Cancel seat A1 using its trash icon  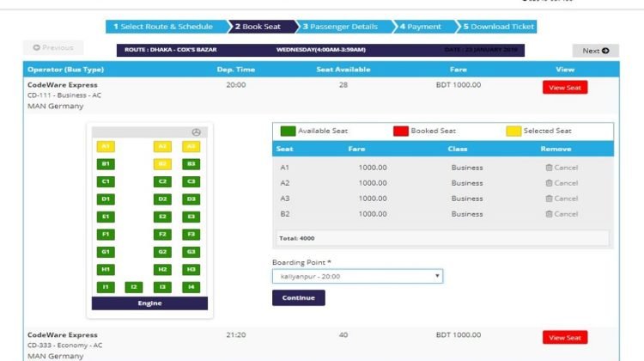549,168
